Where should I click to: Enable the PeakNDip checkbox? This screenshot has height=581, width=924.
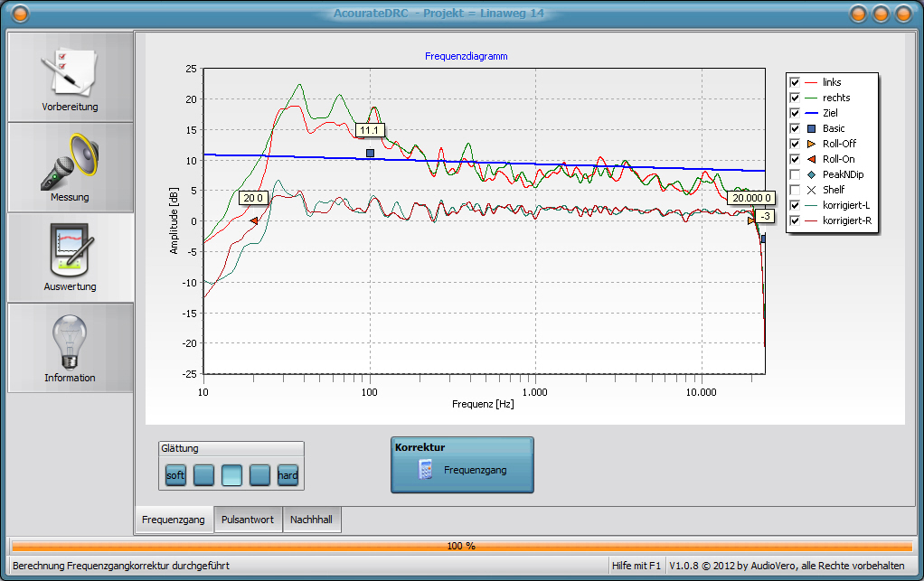(795, 174)
